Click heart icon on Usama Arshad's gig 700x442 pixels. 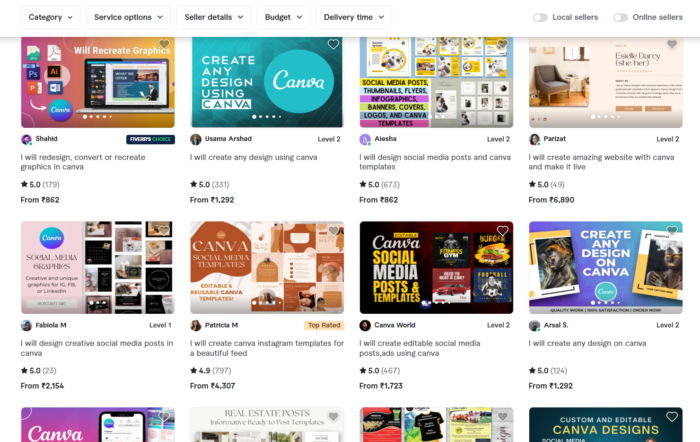coord(333,44)
